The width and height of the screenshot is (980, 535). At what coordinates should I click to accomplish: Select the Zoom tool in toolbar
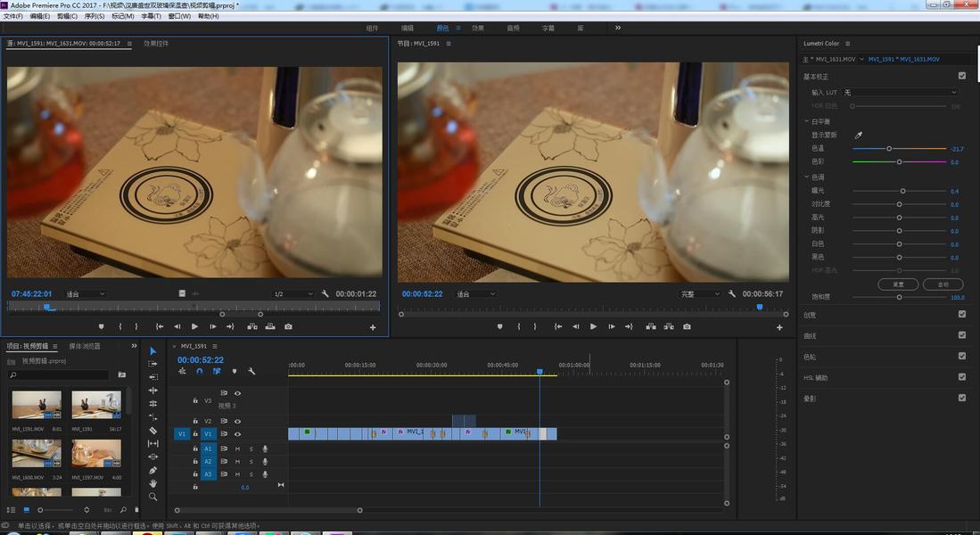pos(153,497)
